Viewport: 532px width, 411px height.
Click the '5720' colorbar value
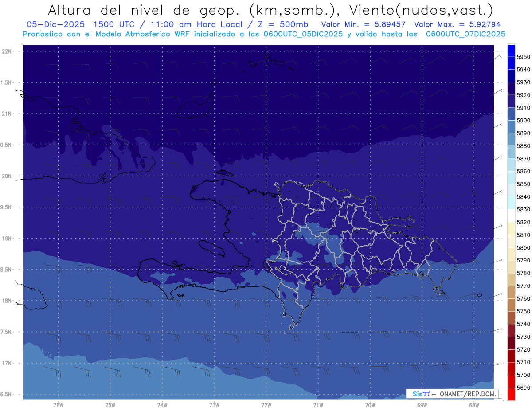coord(524,349)
